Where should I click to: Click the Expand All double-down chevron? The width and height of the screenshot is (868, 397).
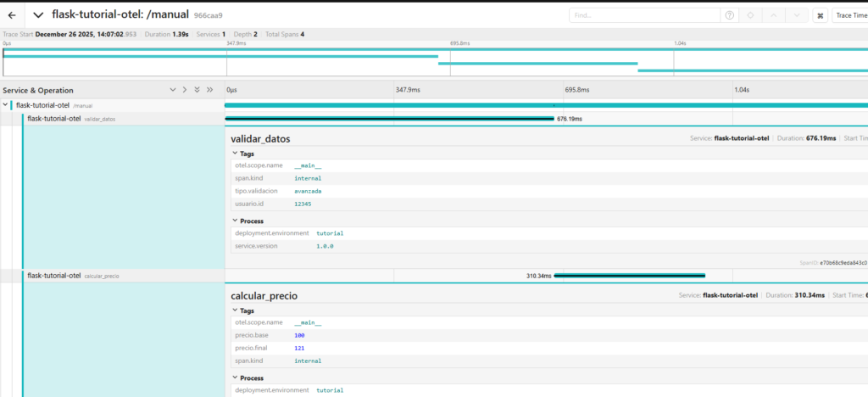pos(197,90)
